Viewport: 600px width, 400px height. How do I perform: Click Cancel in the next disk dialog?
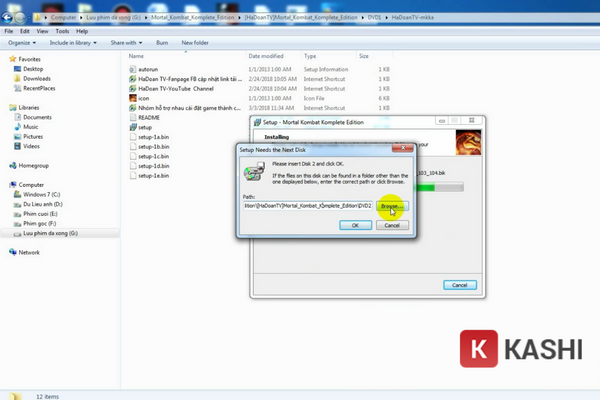pyautogui.click(x=394, y=225)
